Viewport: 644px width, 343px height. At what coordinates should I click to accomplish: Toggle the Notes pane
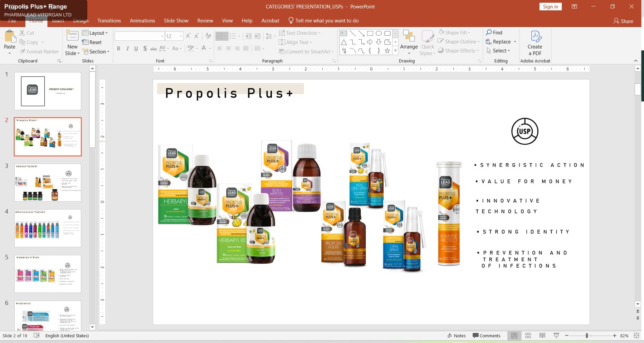pyautogui.click(x=457, y=335)
